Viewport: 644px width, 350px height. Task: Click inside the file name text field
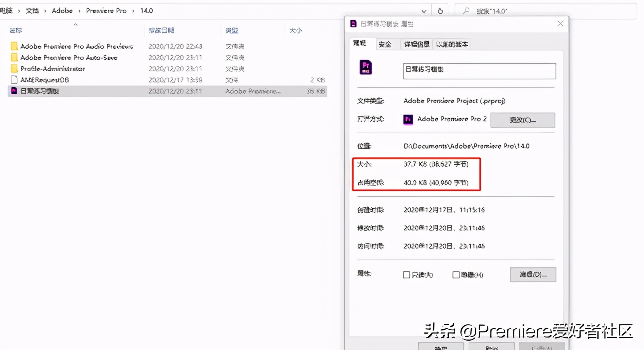point(478,71)
